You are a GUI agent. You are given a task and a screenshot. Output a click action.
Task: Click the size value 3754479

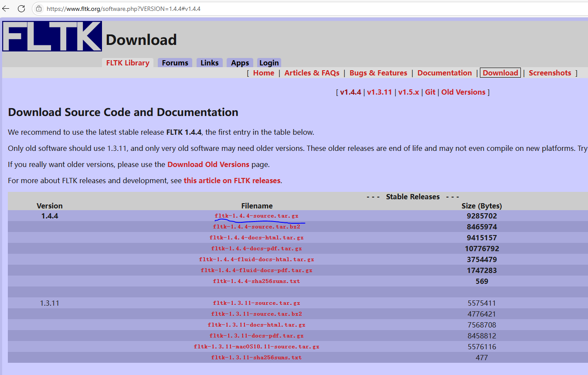pos(482,259)
